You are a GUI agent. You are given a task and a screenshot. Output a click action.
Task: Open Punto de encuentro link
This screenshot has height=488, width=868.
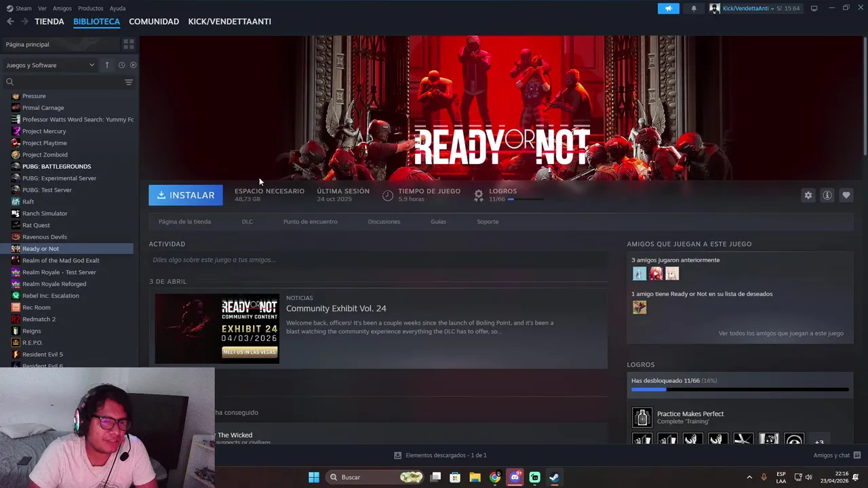click(310, 222)
